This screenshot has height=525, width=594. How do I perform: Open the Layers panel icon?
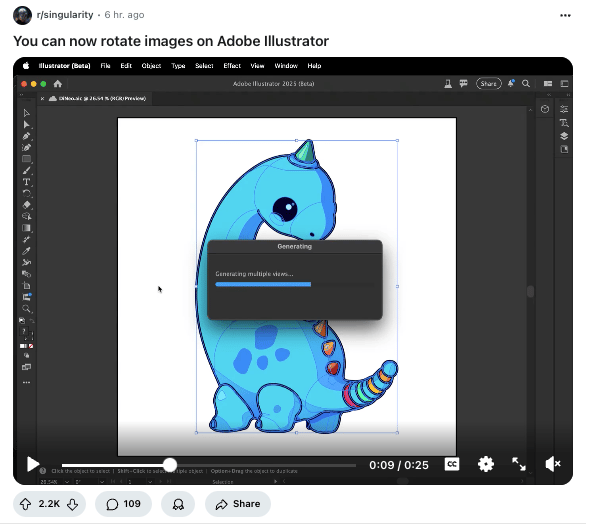[564, 136]
